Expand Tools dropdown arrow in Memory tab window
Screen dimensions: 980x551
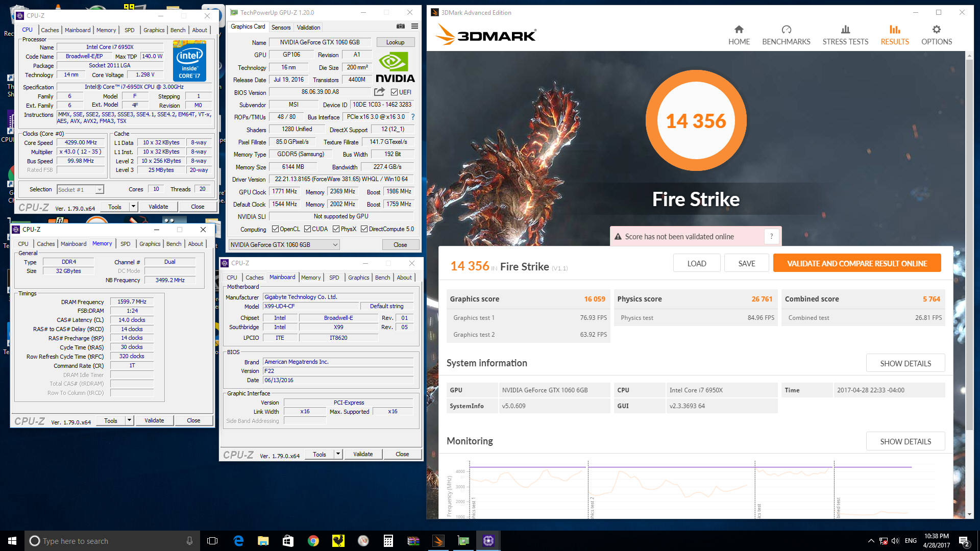click(129, 420)
